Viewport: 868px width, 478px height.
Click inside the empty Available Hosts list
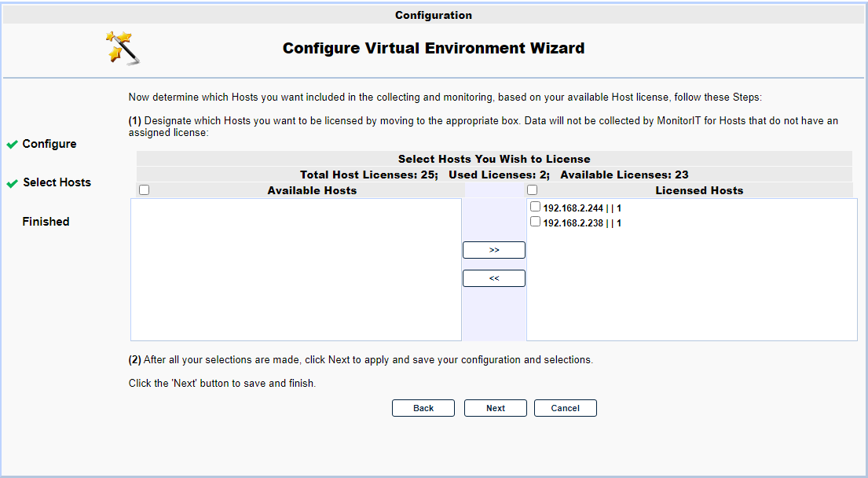click(x=295, y=270)
